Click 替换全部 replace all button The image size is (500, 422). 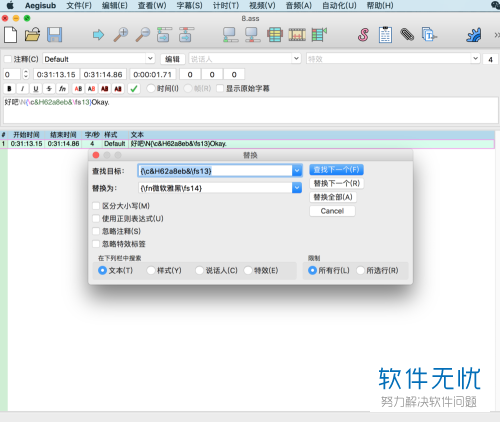click(x=333, y=197)
